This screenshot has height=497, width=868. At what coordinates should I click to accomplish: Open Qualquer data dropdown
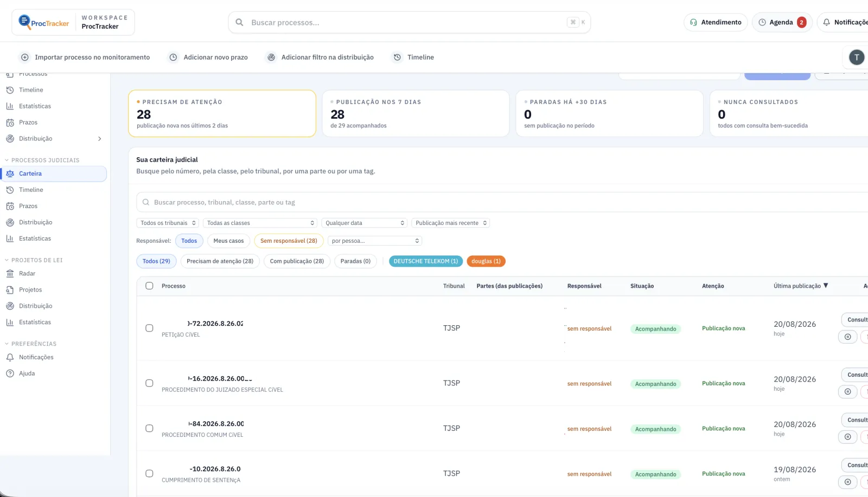click(x=364, y=223)
